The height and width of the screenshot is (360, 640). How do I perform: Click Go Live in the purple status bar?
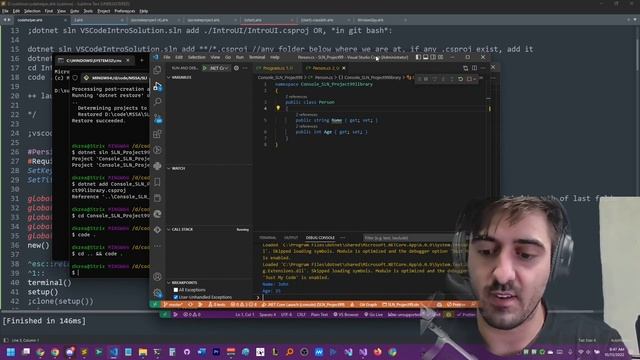373,315
